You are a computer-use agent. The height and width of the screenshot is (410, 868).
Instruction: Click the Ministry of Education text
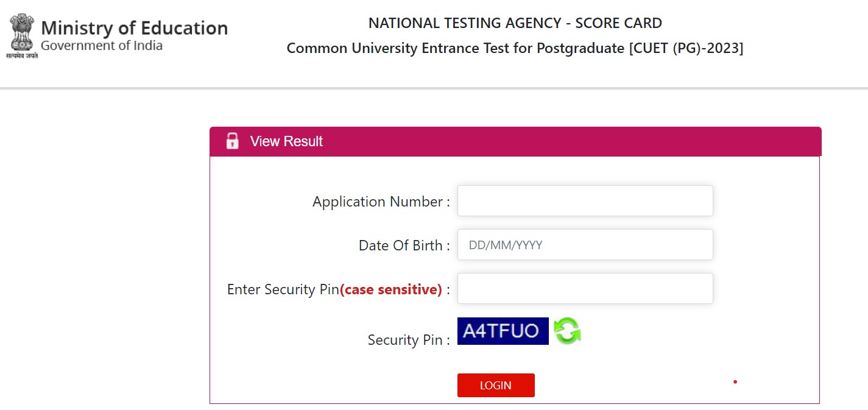point(134,27)
